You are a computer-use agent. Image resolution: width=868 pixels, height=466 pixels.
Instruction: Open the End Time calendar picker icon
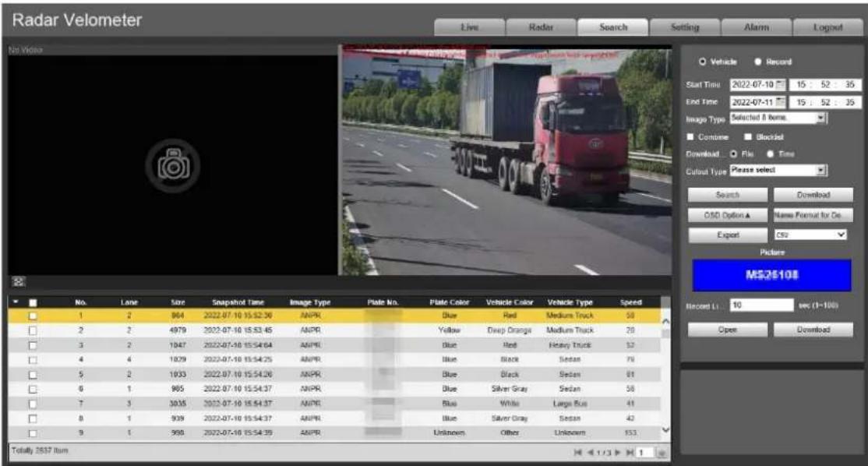coord(780,102)
